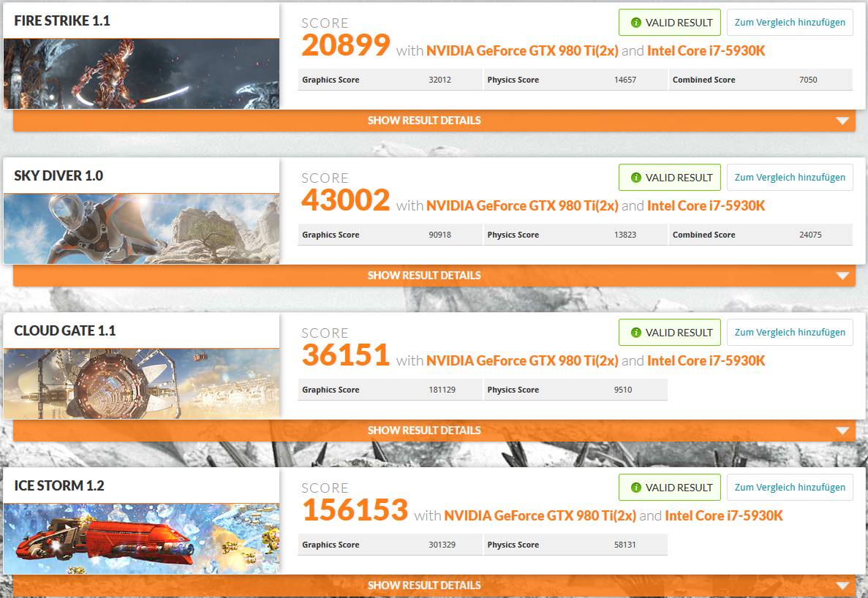Expand result details arrow under Ice Storm
Image resolution: width=868 pixels, height=598 pixels.
842,586
